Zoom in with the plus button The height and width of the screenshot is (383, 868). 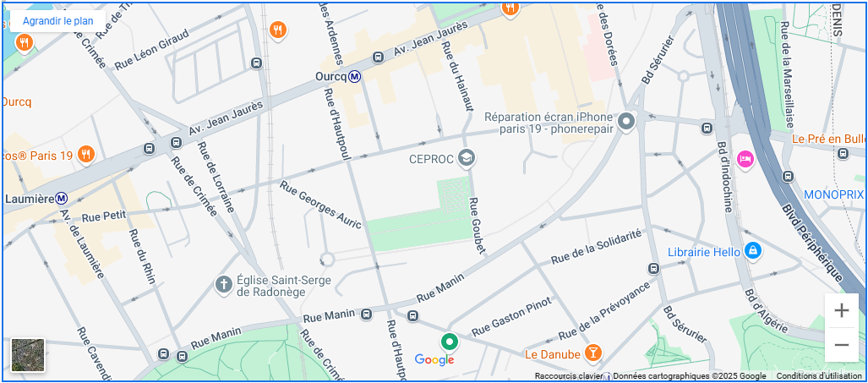(842, 310)
